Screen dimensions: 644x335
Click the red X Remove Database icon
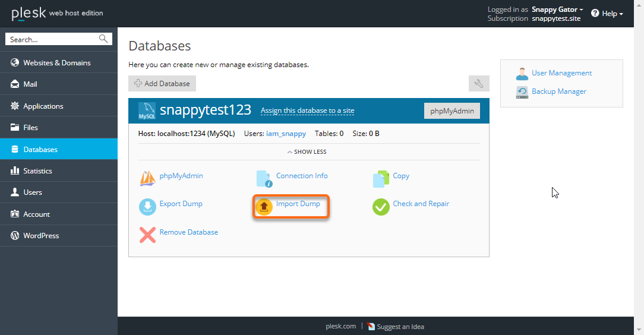point(147,235)
